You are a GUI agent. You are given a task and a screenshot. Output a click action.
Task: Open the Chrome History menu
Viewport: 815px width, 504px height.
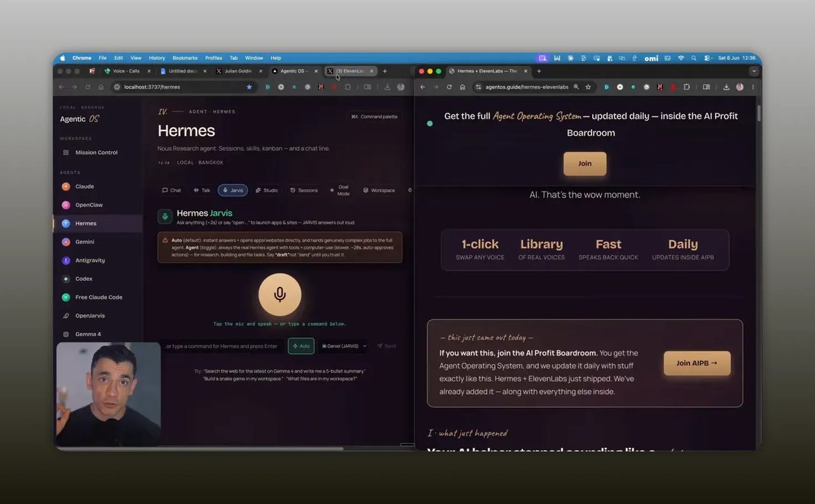pyautogui.click(x=157, y=58)
